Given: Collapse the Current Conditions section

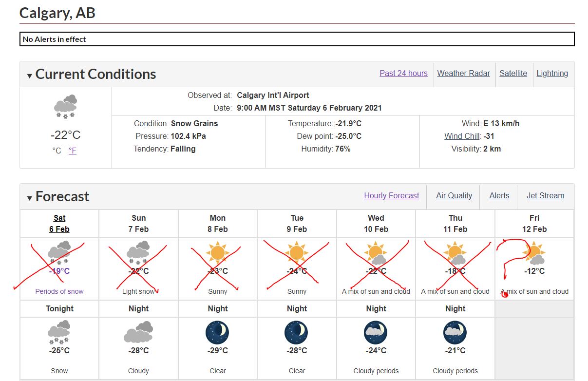Looking at the screenshot, I should coord(30,76).
